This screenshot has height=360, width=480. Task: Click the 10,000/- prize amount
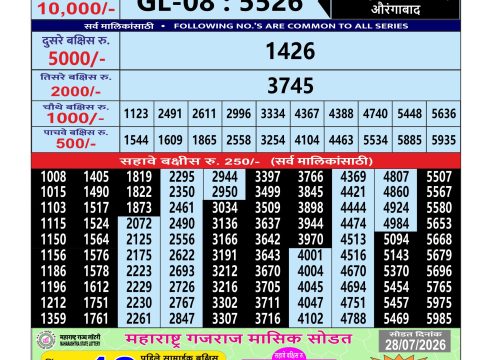click(x=76, y=9)
